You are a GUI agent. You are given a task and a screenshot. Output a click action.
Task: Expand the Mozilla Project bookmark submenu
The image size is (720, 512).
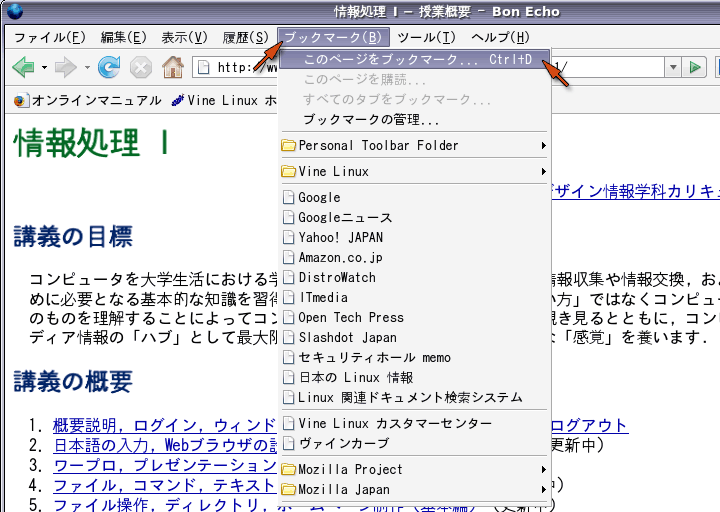coord(350,470)
